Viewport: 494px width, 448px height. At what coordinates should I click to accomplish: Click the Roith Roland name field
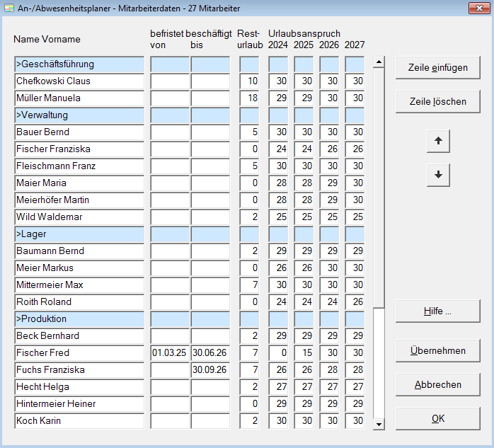tap(79, 301)
